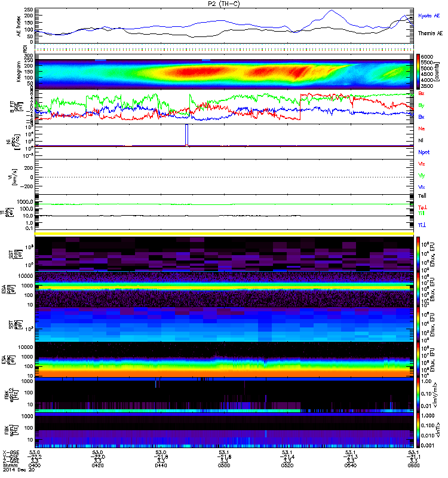Click the "[counts]" color bar unit label

point(437,72)
